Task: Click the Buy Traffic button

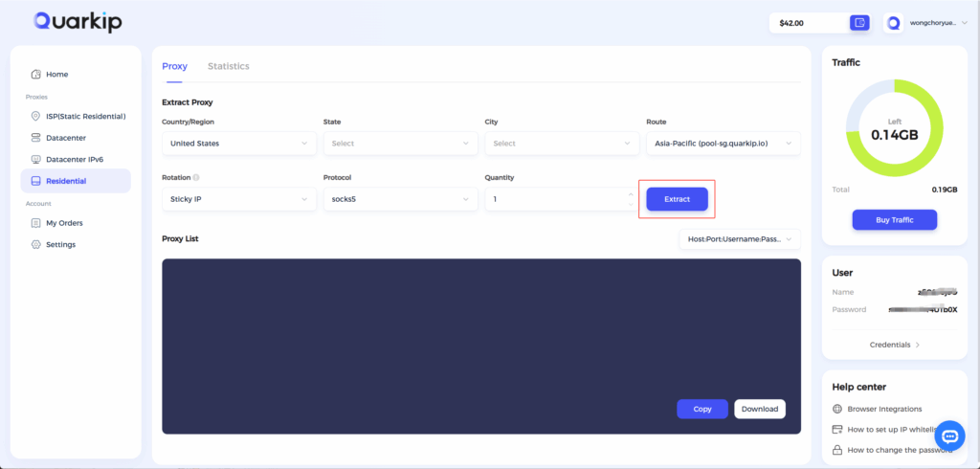Action: click(894, 220)
